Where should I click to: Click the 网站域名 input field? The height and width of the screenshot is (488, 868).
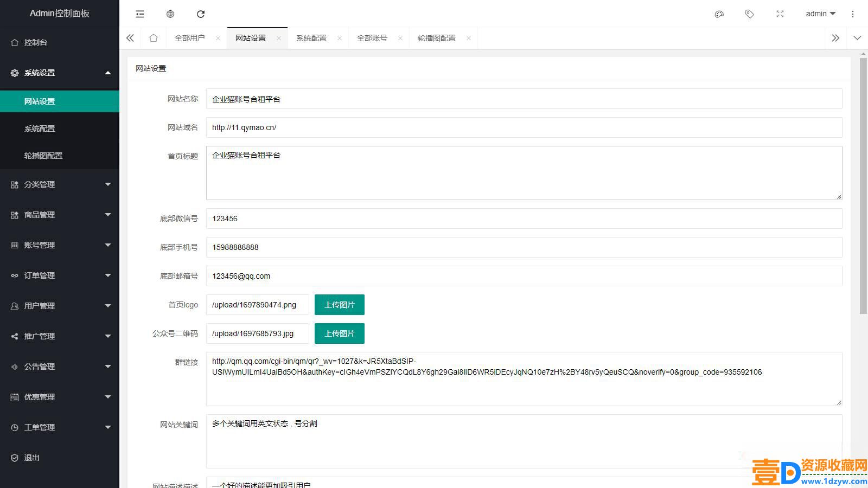click(524, 127)
